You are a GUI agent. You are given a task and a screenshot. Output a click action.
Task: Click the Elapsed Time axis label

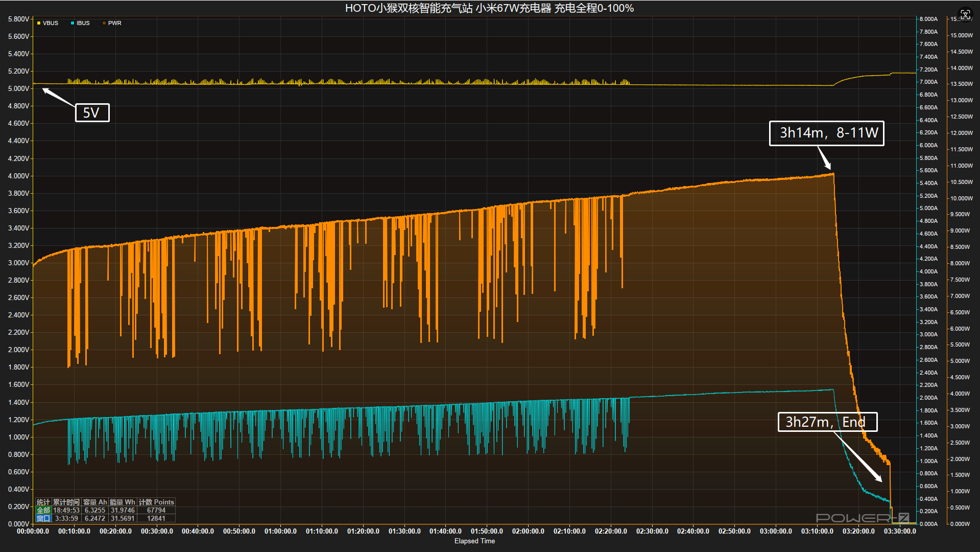(474, 541)
